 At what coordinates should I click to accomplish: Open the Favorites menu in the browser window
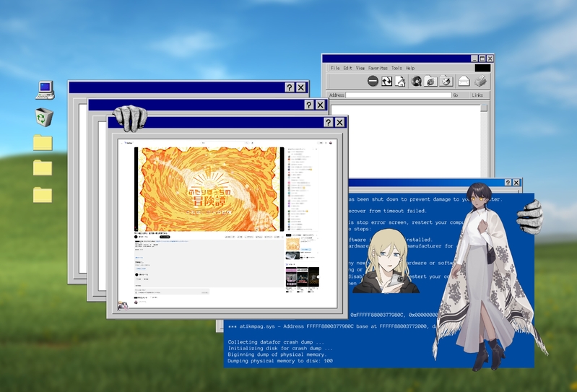click(378, 68)
